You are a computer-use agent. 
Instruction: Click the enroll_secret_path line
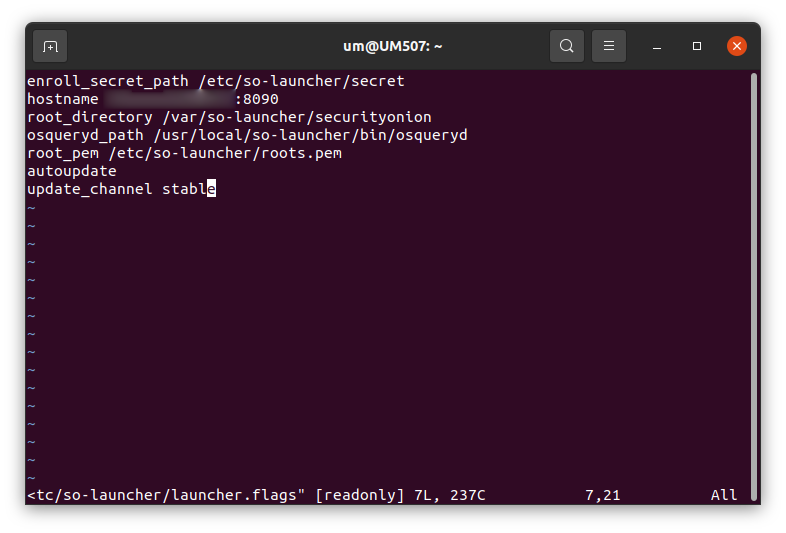(216, 81)
